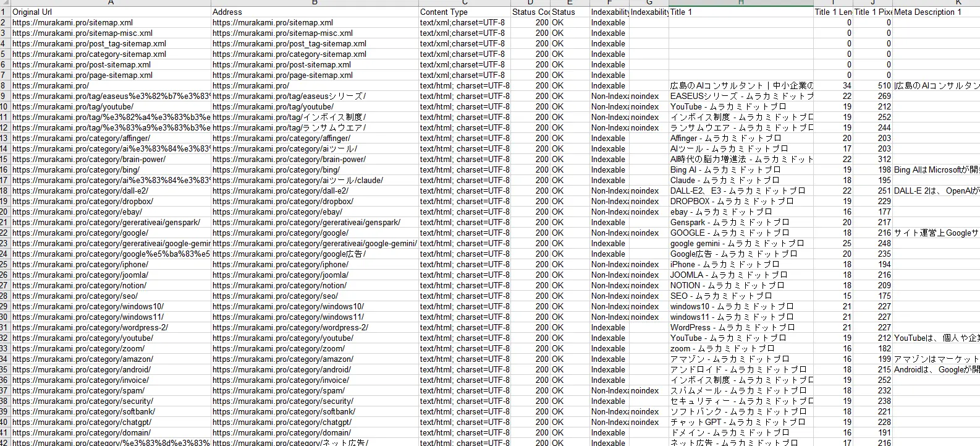Select title cell "DALL-E2、E3 - ムラカミドットブロ"
This screenshot has height=446, width=980.
click(x=741, y=191)
